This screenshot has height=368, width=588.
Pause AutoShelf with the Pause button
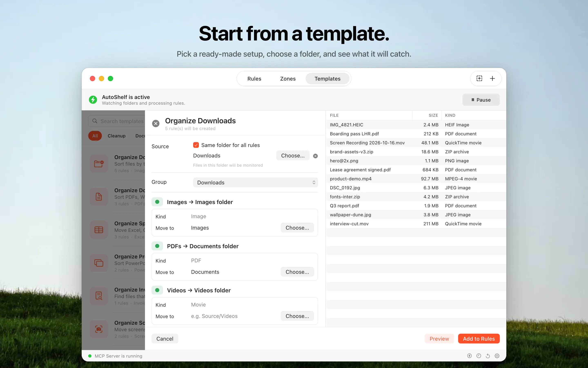coord(481,100)
